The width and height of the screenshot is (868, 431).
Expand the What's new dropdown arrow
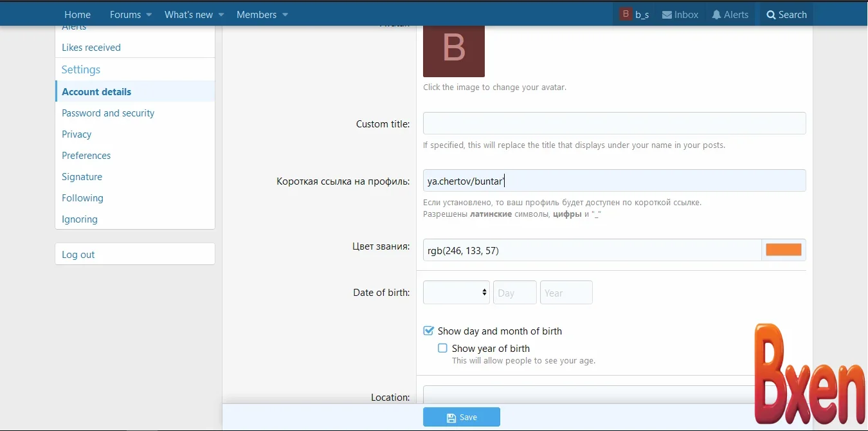coord(221,15)
